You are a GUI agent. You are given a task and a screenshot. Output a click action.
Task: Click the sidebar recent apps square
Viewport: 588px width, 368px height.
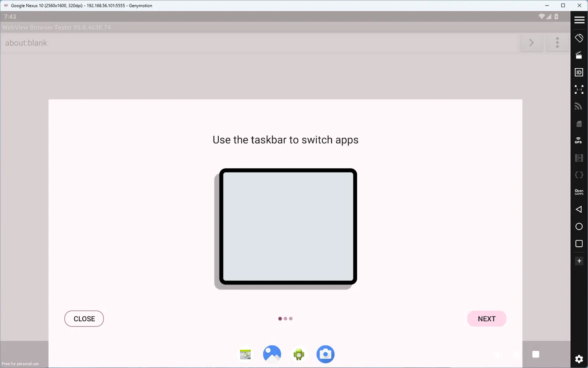579,244
